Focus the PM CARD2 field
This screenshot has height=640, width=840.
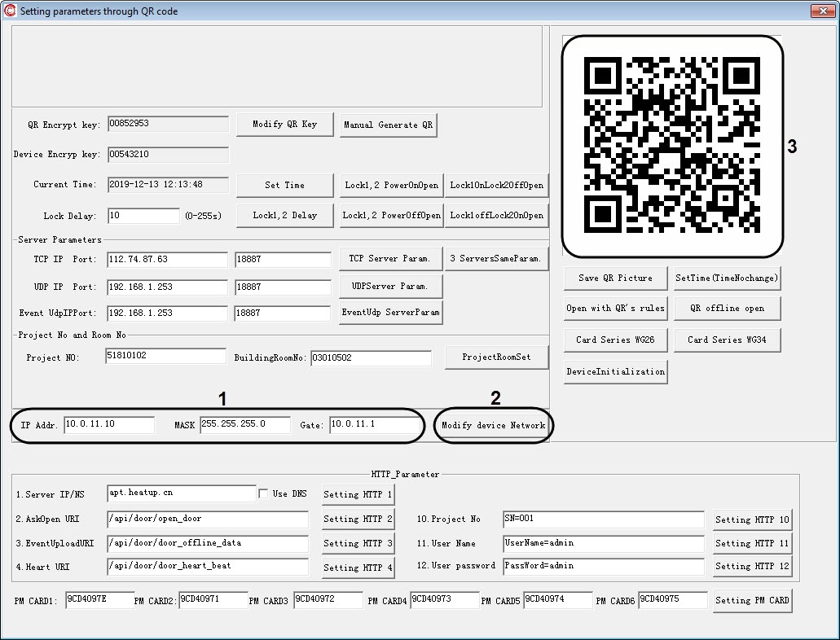pos(213,600)
